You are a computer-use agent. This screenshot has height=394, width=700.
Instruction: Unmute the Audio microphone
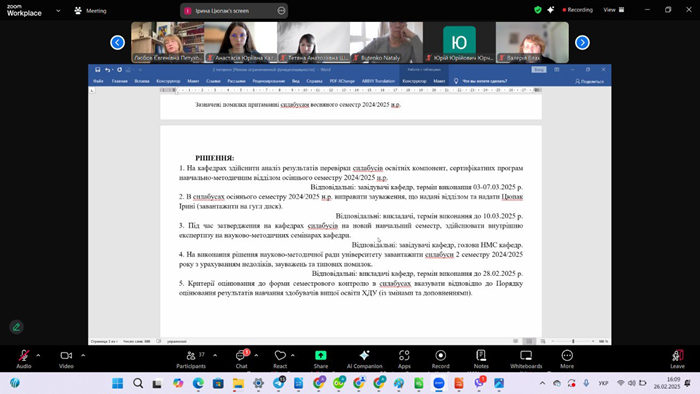[24, 359]
